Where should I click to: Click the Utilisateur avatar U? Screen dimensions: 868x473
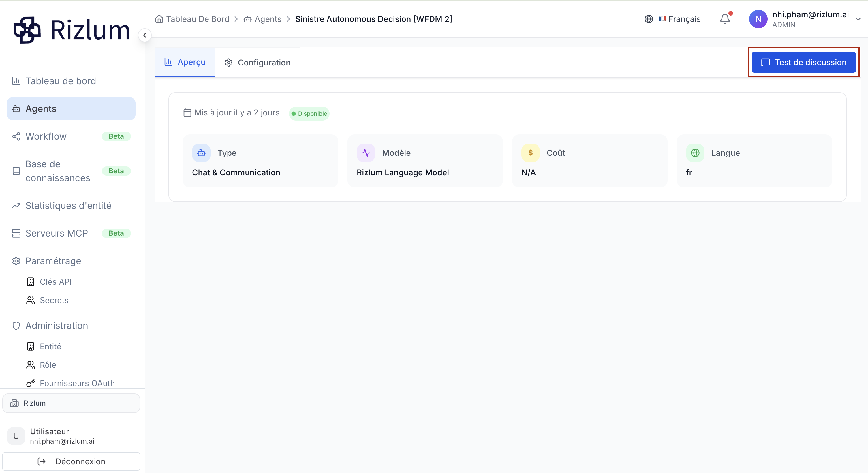(x=16, y=436)
